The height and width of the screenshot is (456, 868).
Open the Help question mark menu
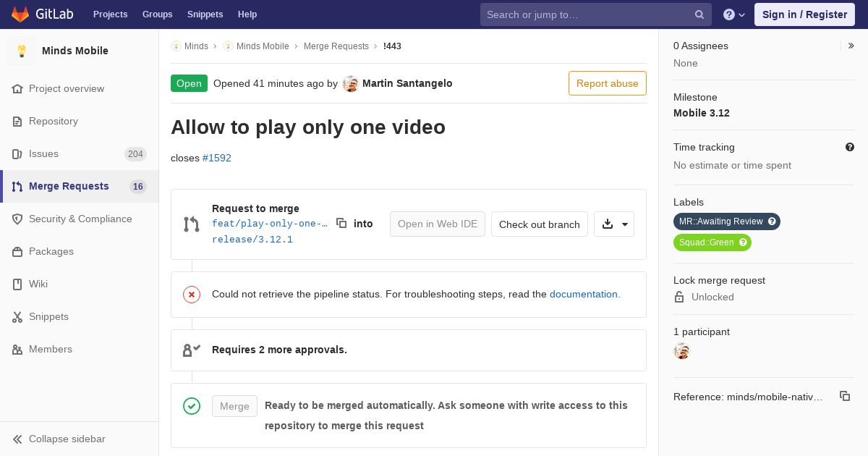pyautogui.click(x=734, y=14)
